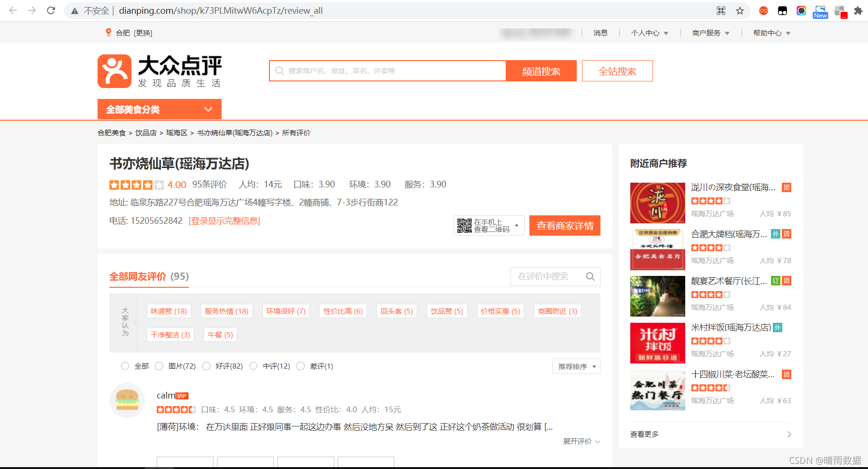This screenshot has height=469, width=868.
Task: Click the 外 badge next to 米村拌饭
Action: coord(778,327)
